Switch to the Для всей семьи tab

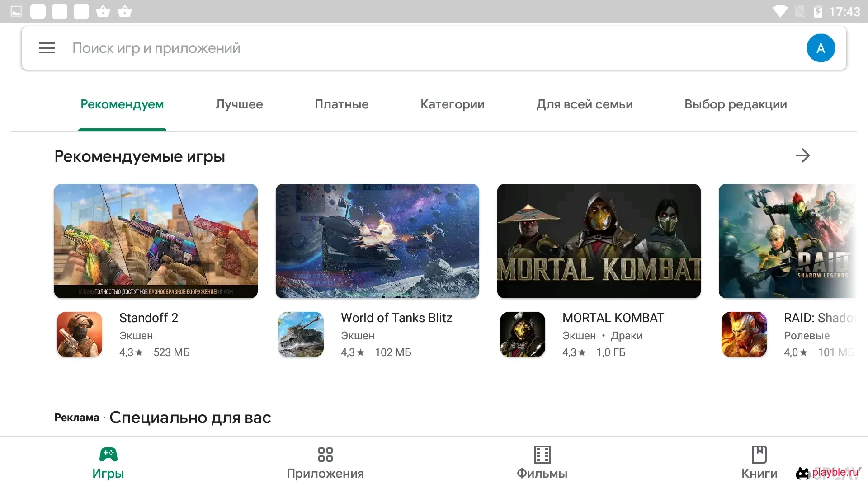point(585,104)
